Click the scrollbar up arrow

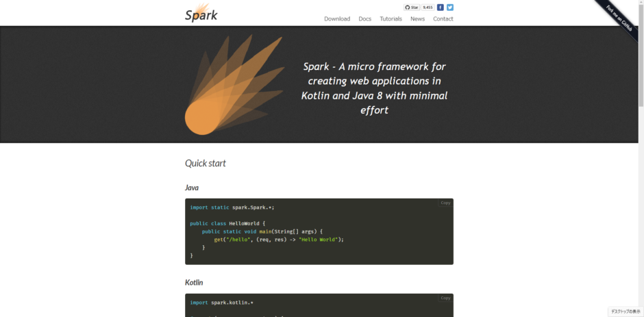click(x=641, y=3)
